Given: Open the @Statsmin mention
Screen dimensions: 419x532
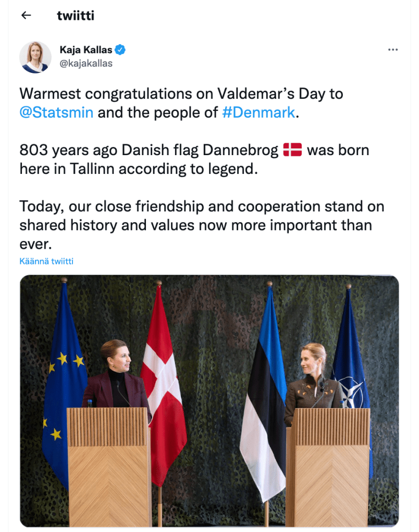Looking at the screenshot, I should [56, 112].
